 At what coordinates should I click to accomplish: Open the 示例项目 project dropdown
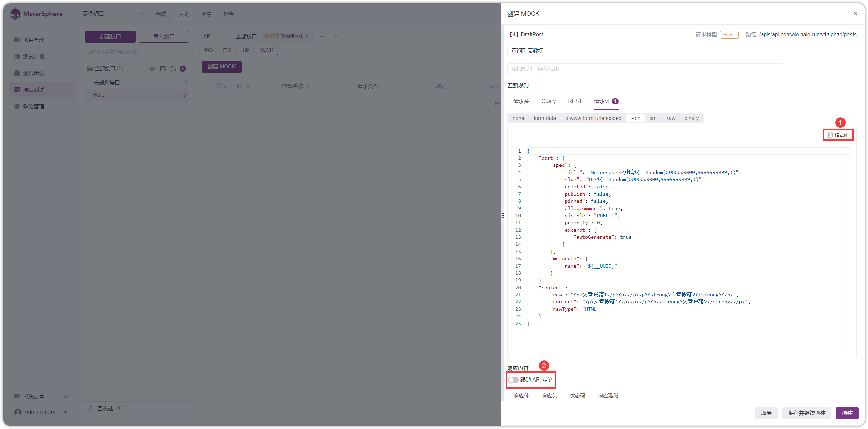[113, 14]
